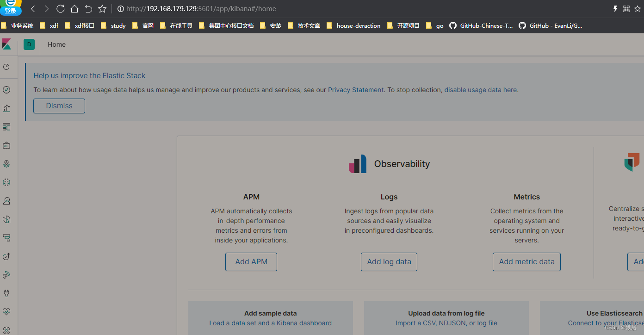
Task: Open Stack Monitoring heartbeat icon
Action: (6, 312)
